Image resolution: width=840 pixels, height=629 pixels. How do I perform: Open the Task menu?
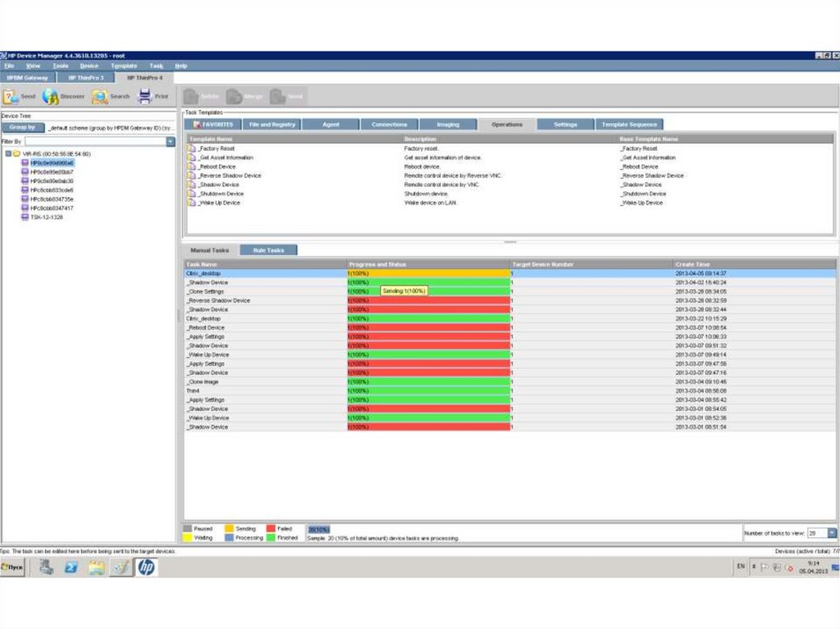pyautogui.click(x=157, y=66)
